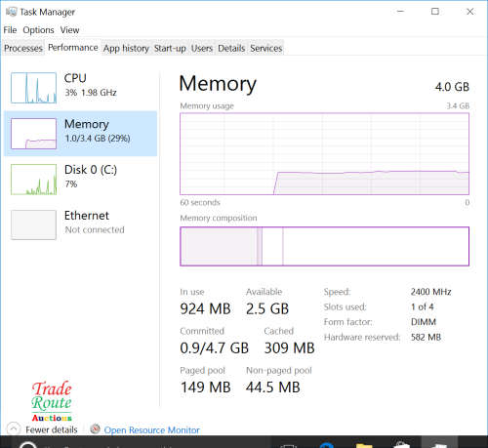Open the Options menu
488x448 pixels.
point(38,30)
